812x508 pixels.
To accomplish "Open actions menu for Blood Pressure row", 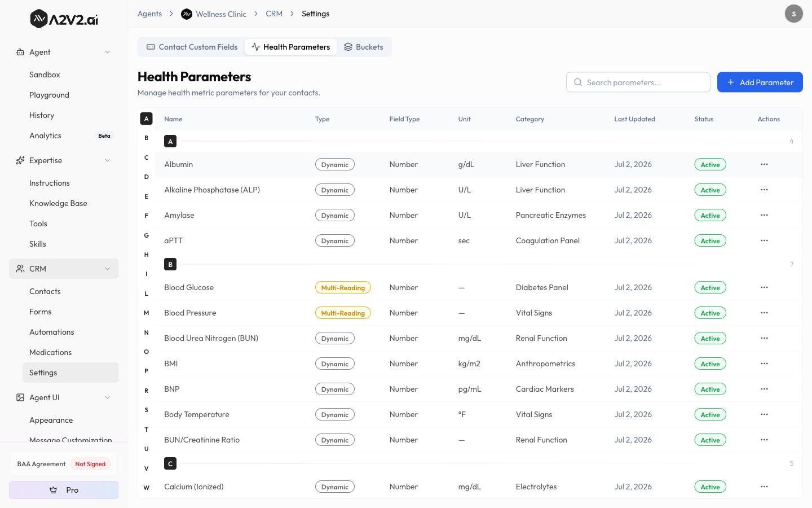I will click(x=764, y=313).
